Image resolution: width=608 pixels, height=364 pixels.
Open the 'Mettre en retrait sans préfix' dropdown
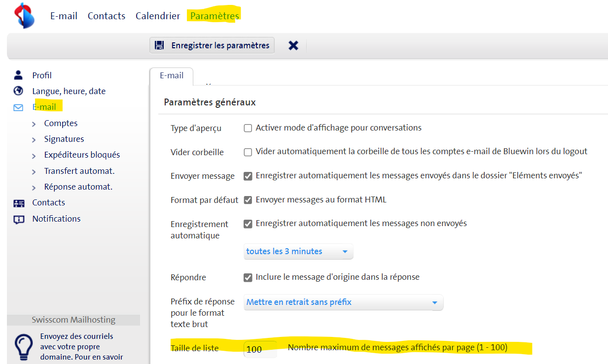[343, 302]
